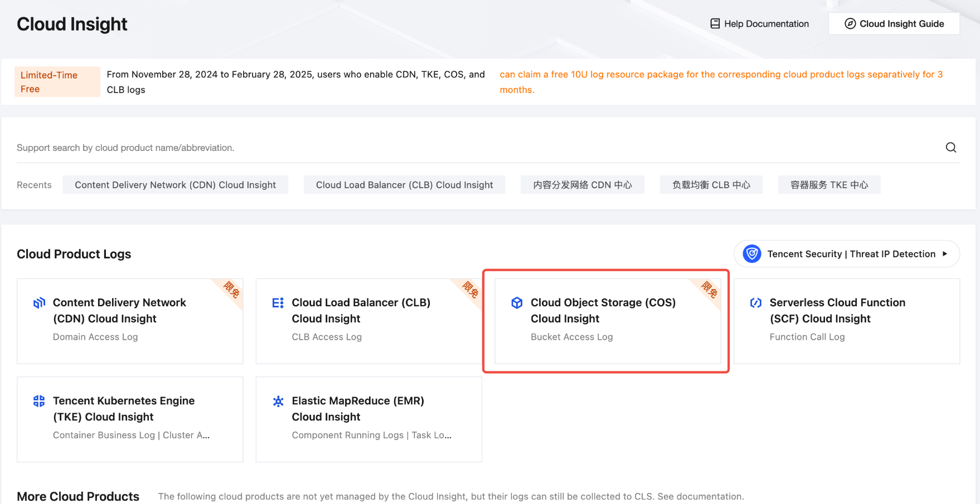Open the Help Documentation link
The width and height of the screenshot is (980, 504).
766,23
